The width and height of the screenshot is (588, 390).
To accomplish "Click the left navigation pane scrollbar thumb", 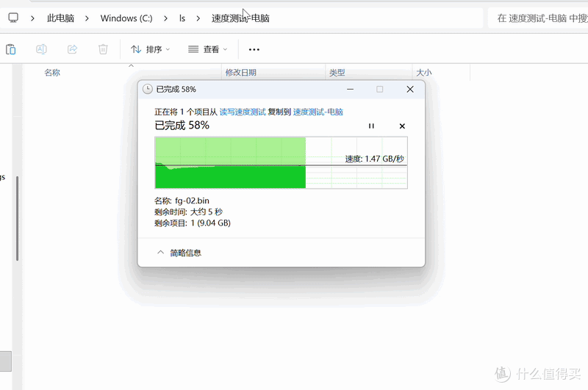I will tap(17, 218).
